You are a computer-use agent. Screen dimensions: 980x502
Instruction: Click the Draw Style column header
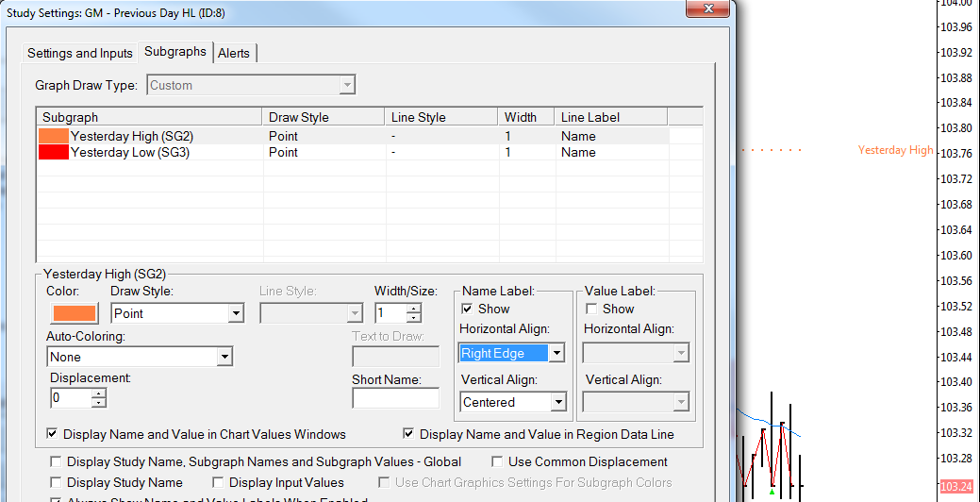tap(324, 117)
